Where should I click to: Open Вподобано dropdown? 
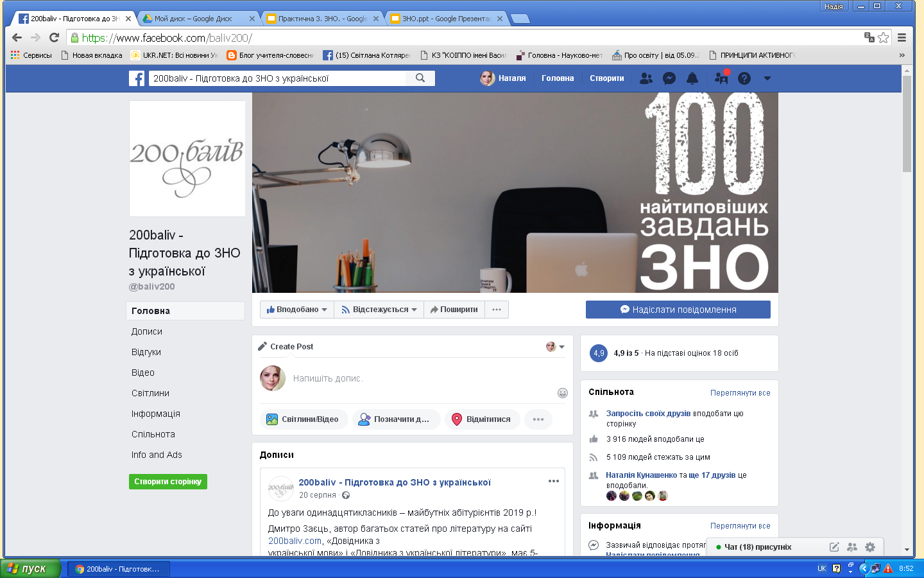(297, 310)
